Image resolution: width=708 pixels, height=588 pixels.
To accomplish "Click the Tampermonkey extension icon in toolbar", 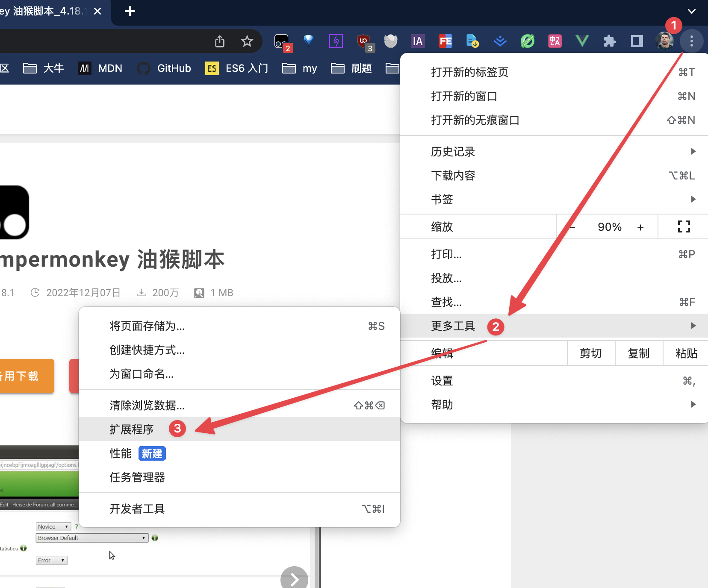I will 282,41.
